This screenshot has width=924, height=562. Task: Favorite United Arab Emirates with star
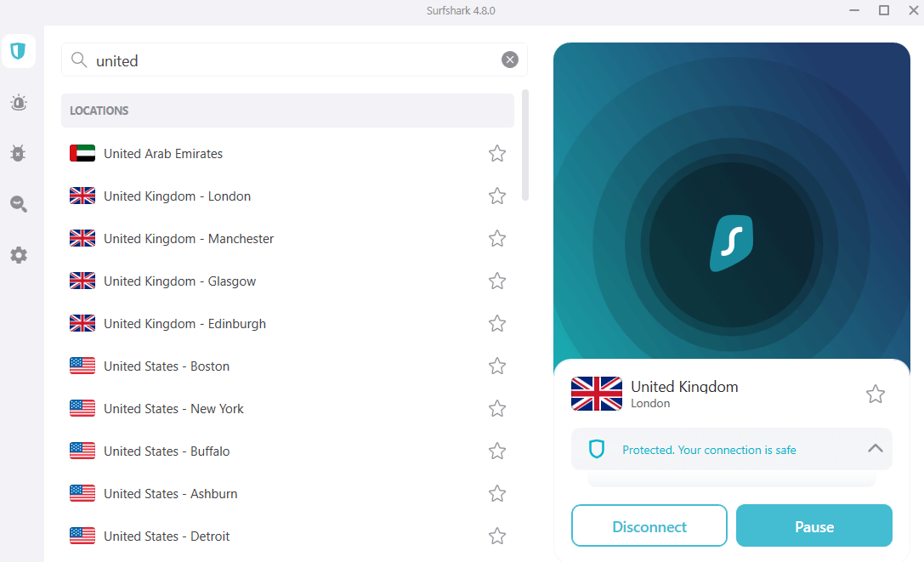(x=496, y=153)
